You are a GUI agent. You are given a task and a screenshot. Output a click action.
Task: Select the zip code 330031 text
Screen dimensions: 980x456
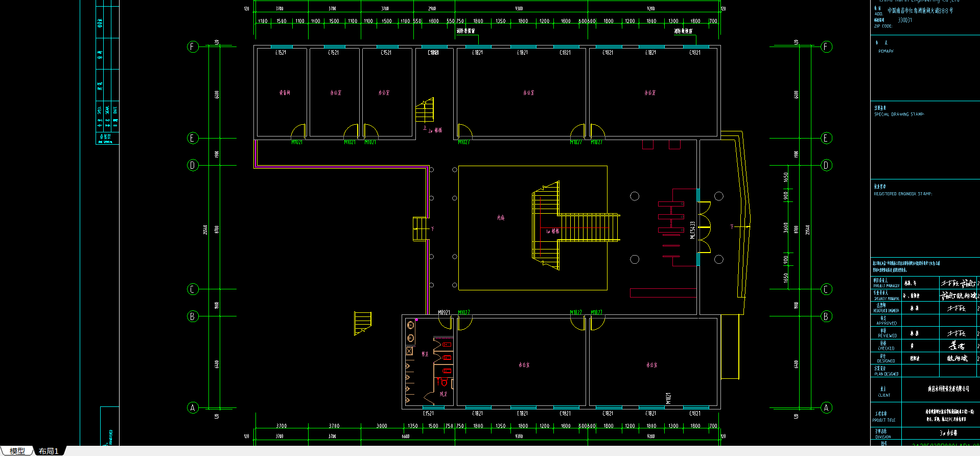905,20
